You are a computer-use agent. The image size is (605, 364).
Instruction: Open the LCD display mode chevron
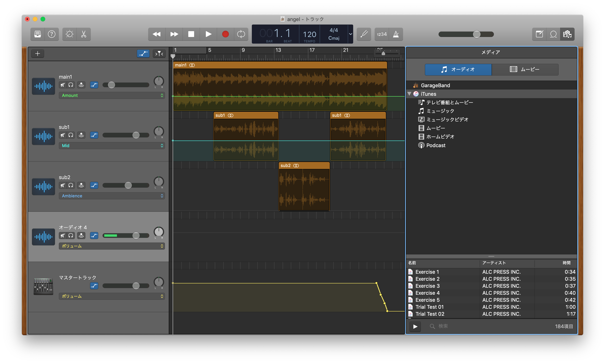(x=351, y=34)
